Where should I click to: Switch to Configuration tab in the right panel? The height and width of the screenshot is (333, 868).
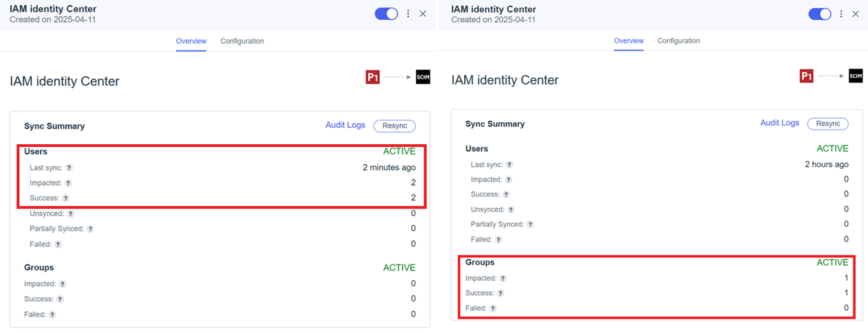click(x=679, y=41)
